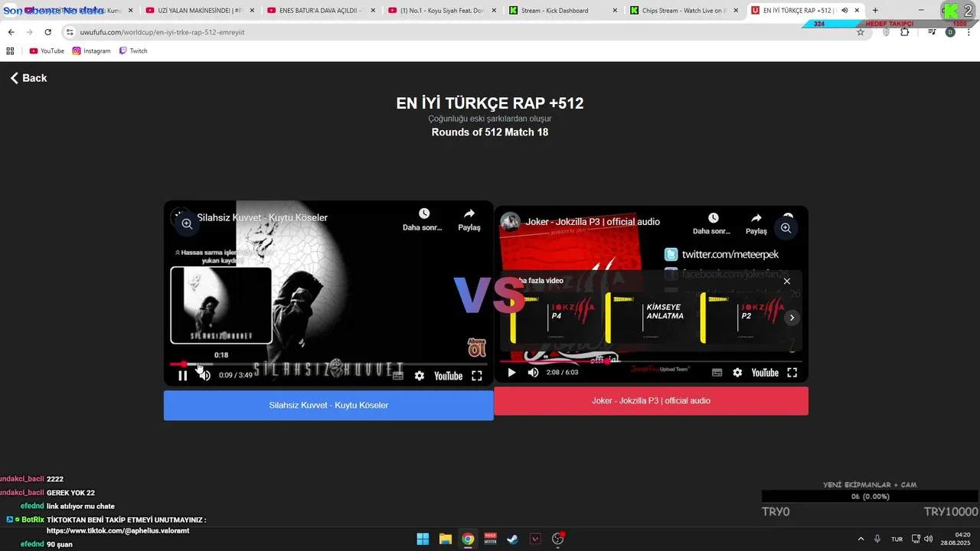Open Steam from the taskbar

click(x=512, y=539)
